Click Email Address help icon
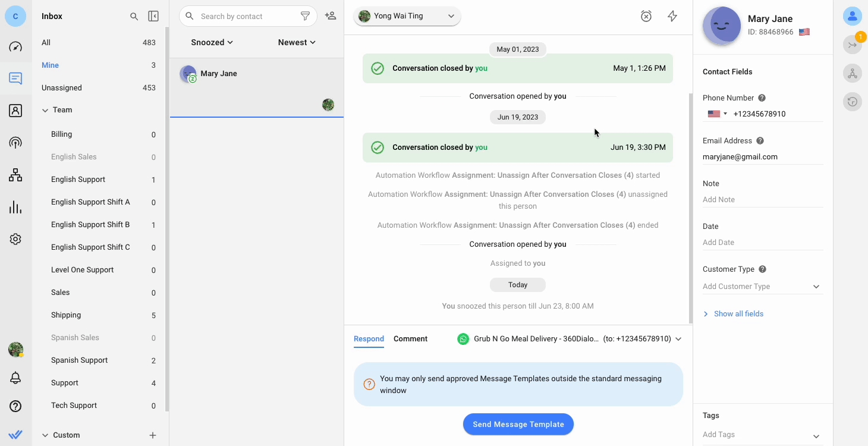 [760, 141]
